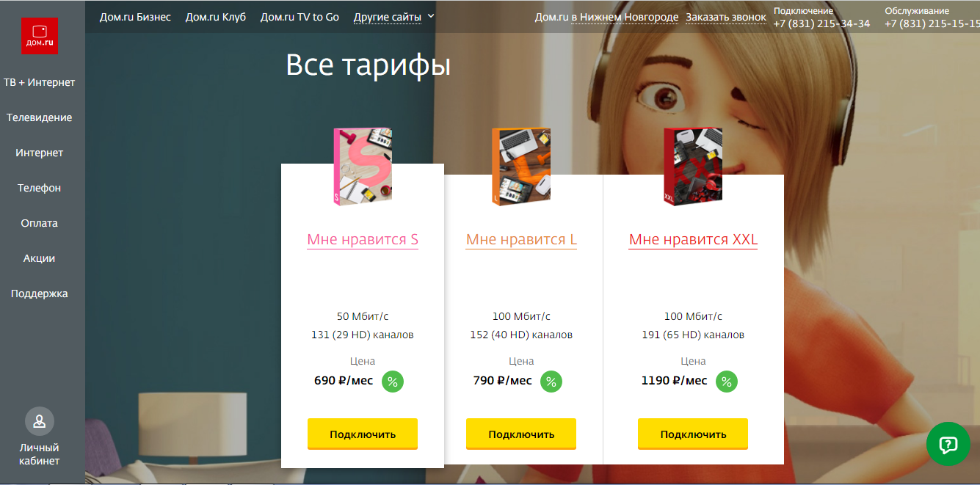
Task: Go to Дом.ru TV to Go site
Action: click(300, 17)
